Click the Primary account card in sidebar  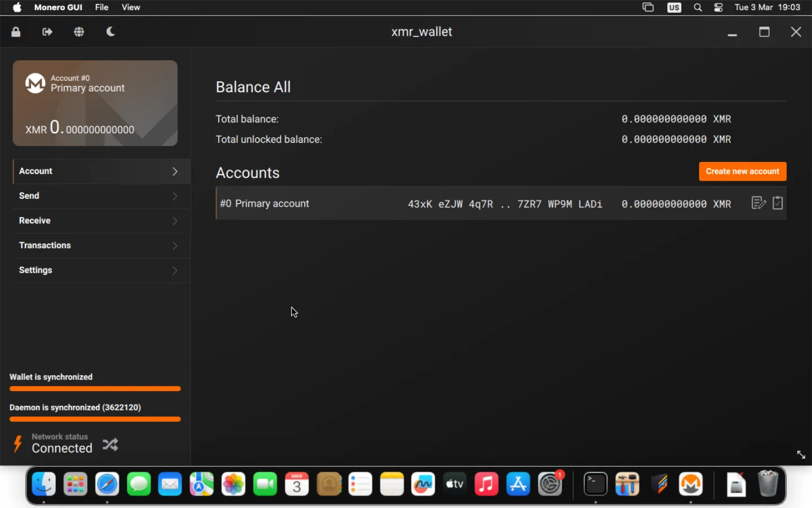[x=95, y=103]
